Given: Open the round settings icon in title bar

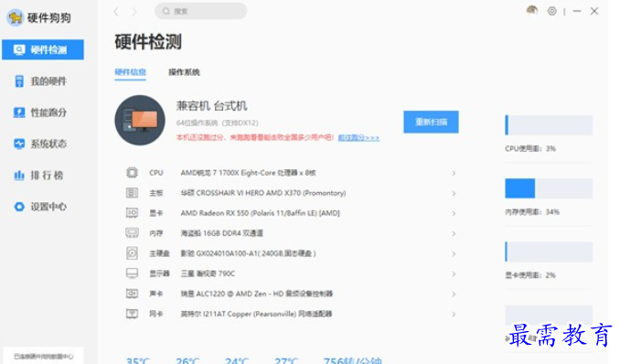Looking at the screenshot, I should [552, 11].
